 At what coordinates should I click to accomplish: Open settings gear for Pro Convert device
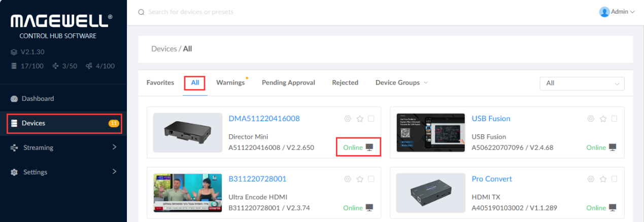coord(591,179)
